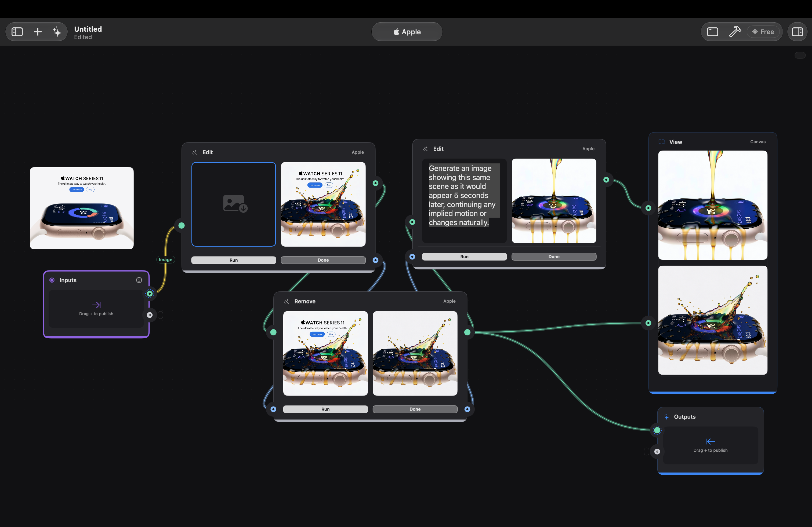Click the Remove node green input port
This screenshot has height=527, width=812.
273,332
